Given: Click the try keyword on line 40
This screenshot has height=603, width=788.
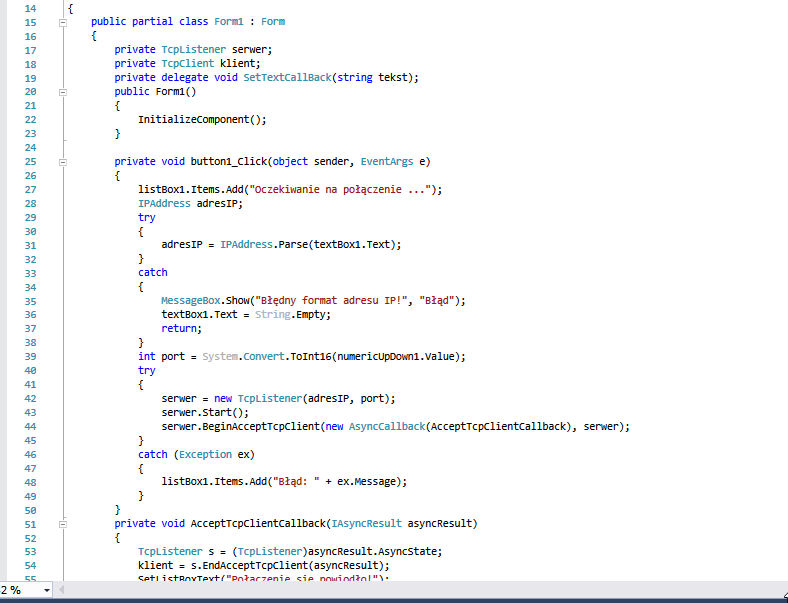Looking at the screenshot, I should coord(147,370).
